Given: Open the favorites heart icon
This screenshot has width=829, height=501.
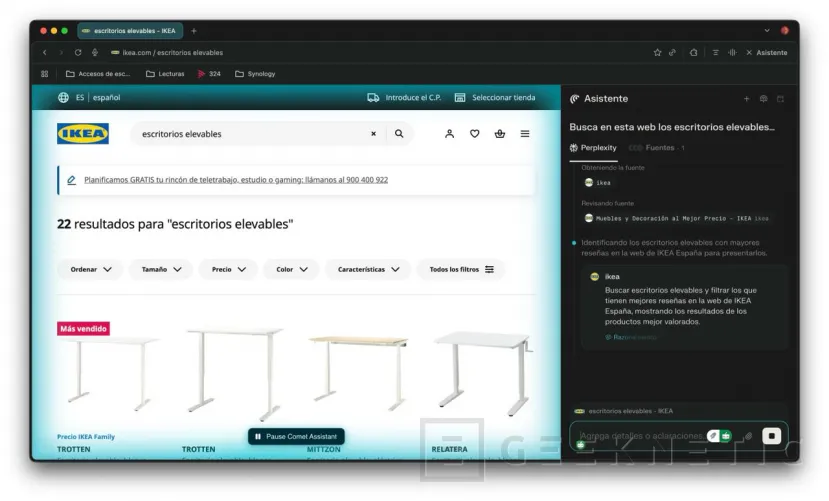Looking at the screenshot, I should pyautogui.click(x=475, y=134).
